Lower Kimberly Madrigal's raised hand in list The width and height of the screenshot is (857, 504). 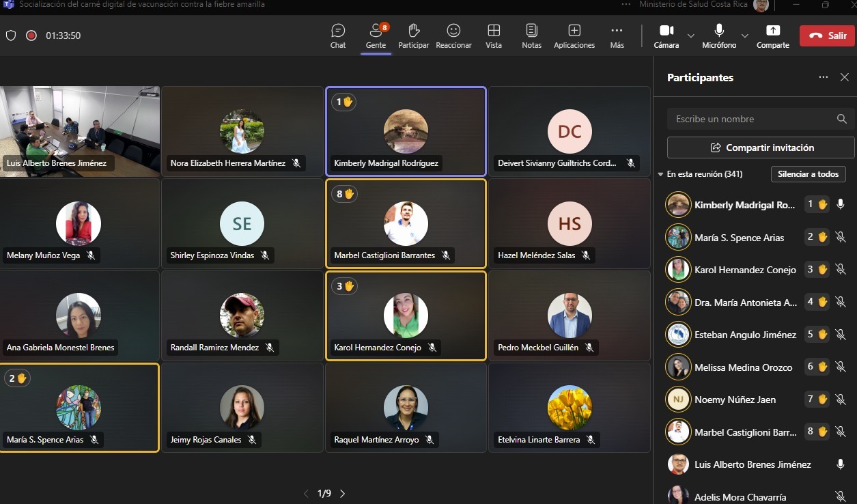pyautogui.click(x=817, y=204)
